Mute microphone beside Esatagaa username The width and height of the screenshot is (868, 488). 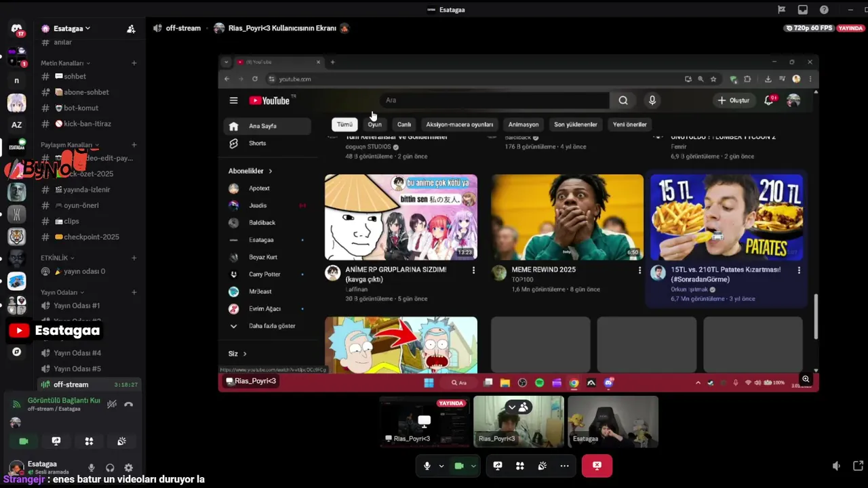pyautogui.click(x=91, y=468)
